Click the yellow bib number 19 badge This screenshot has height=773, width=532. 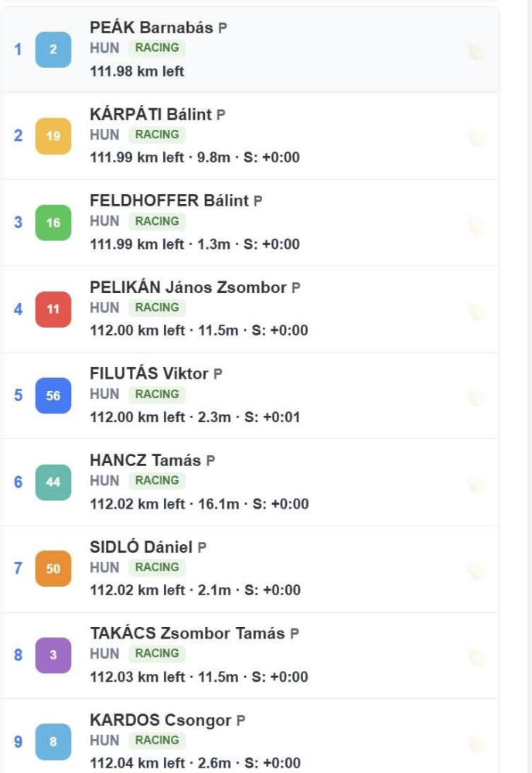(53, 136)
